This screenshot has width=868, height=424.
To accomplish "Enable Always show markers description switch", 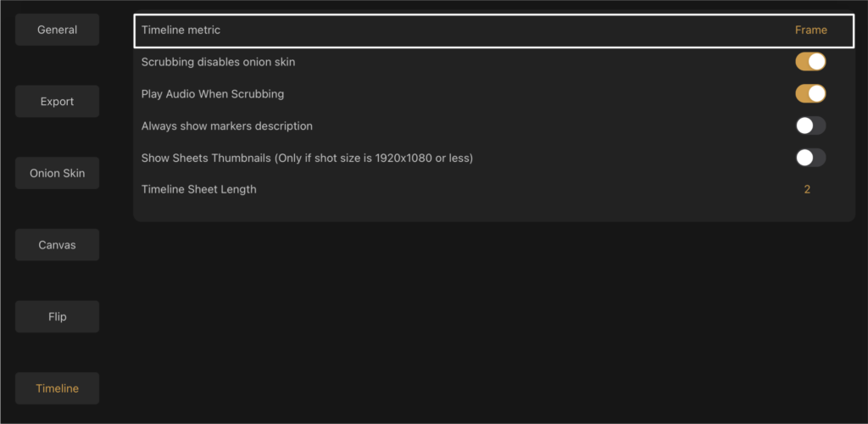I will 810,126.
